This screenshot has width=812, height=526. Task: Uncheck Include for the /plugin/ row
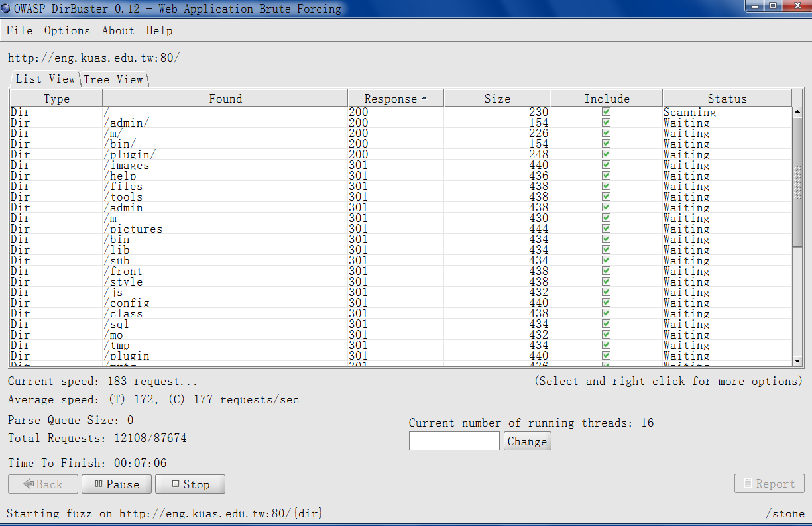606,154
